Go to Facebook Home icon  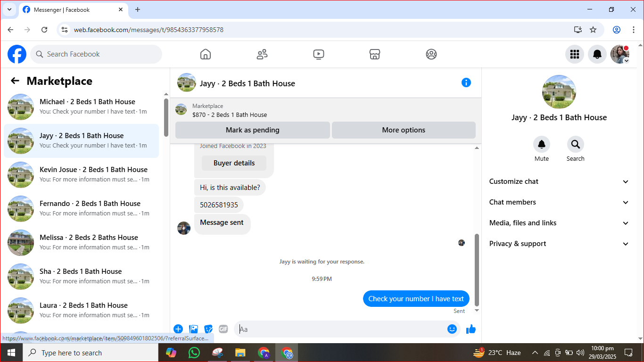pos(206,54)
